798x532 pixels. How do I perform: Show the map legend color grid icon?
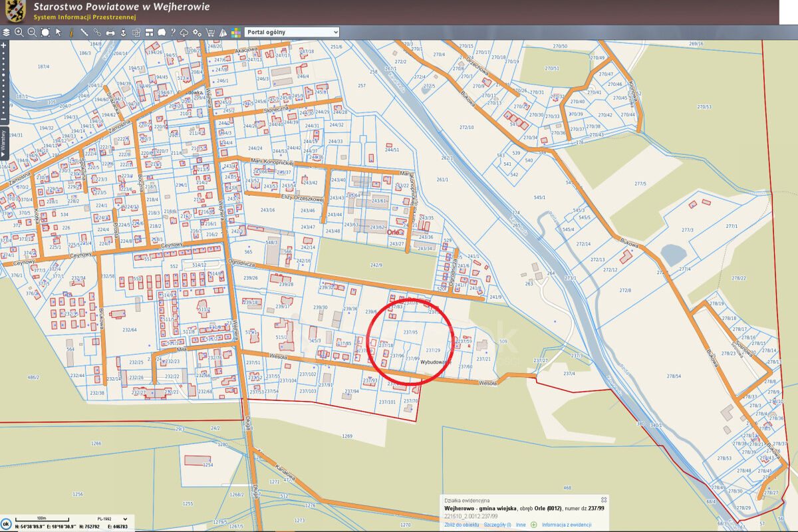(235, 31)
